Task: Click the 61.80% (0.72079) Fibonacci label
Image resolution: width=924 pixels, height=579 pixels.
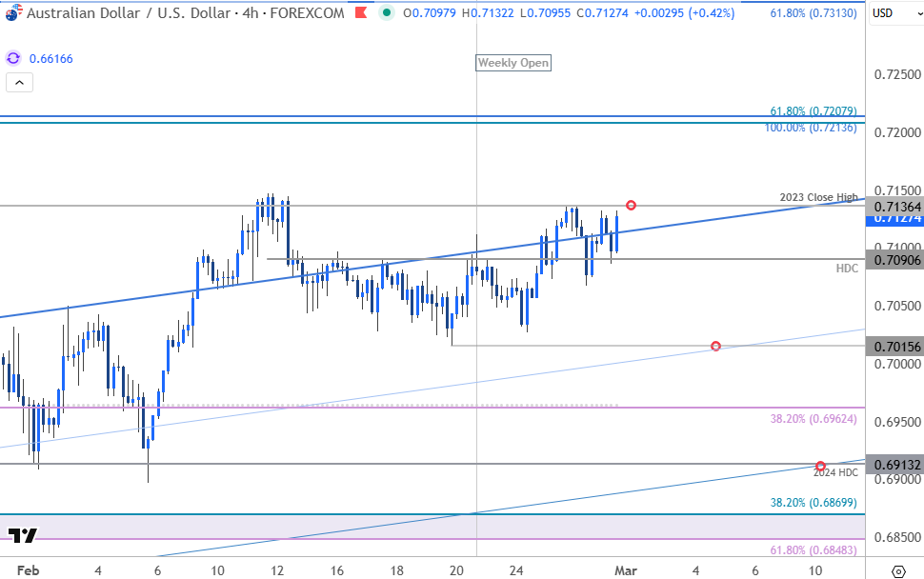Action: (814, 110)
